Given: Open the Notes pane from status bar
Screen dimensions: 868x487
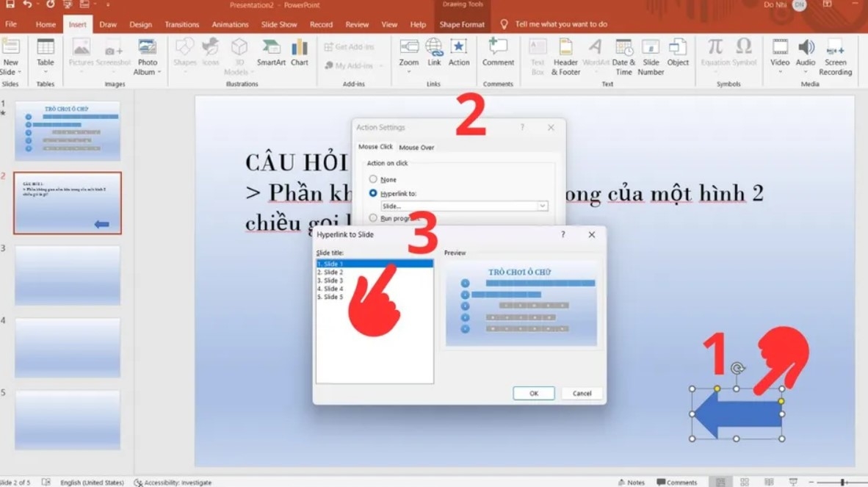Looking at the screenshot, I should 631,482.
